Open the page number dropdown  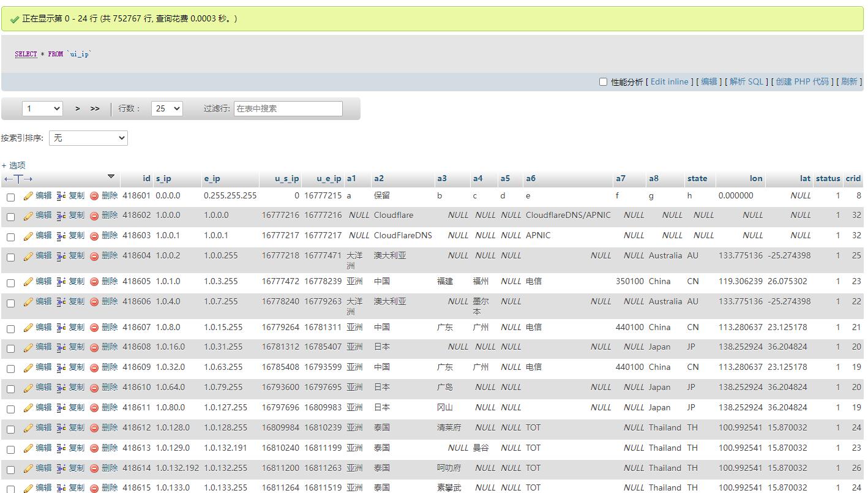tap(42, 108)
